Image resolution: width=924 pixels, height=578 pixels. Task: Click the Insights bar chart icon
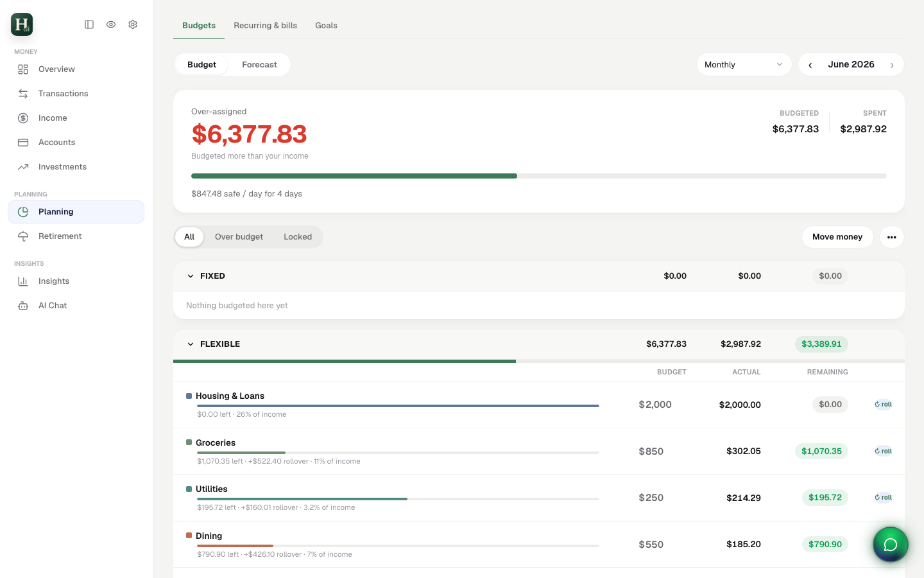(23, 281)
